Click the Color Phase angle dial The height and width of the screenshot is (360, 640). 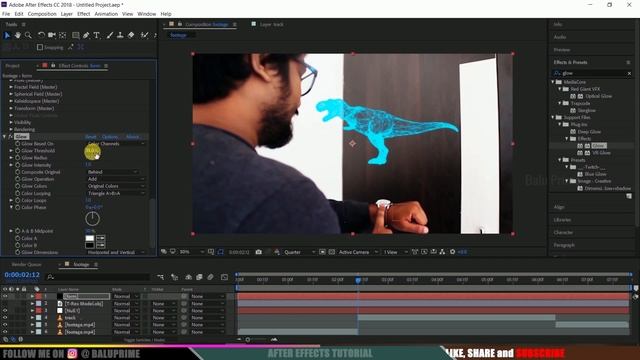click(93, 219)
